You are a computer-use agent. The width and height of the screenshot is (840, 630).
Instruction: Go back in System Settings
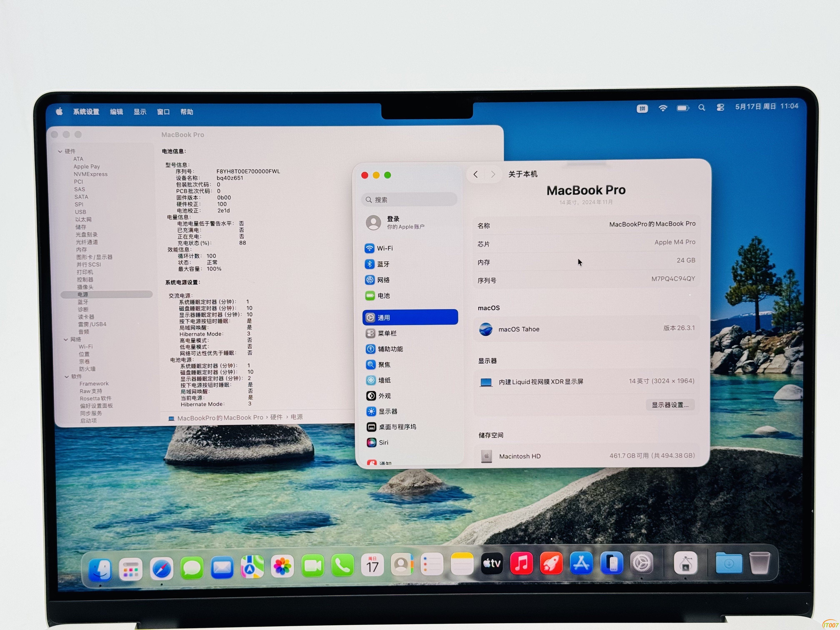[x=475, y=174]
